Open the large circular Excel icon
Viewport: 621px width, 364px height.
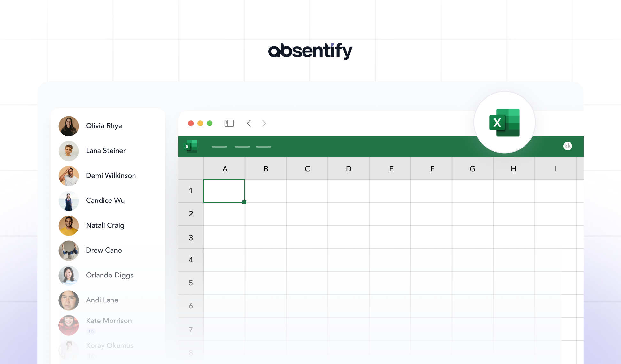(504, 122)
